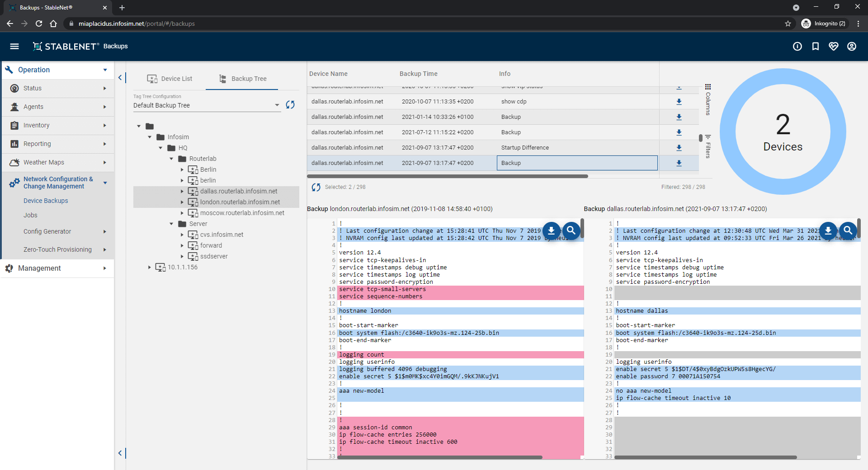Screen dimensions: 868x470
Task: Expand the Management section
Action: (58, 268)
